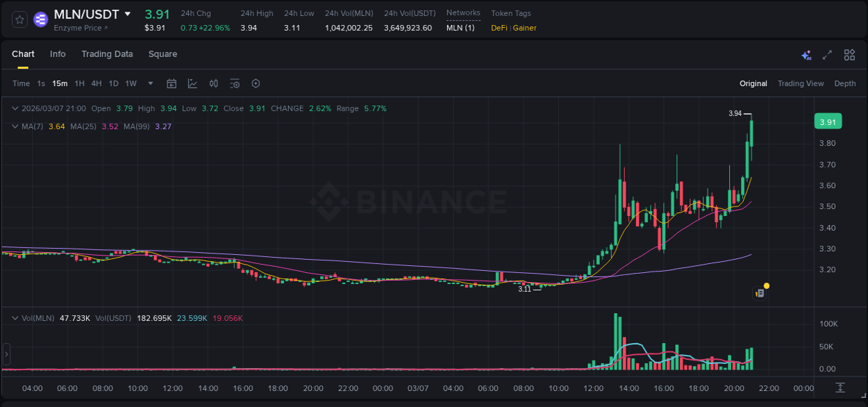Toggle the OHLC info row chevron
868x407 pixels.
15,108
